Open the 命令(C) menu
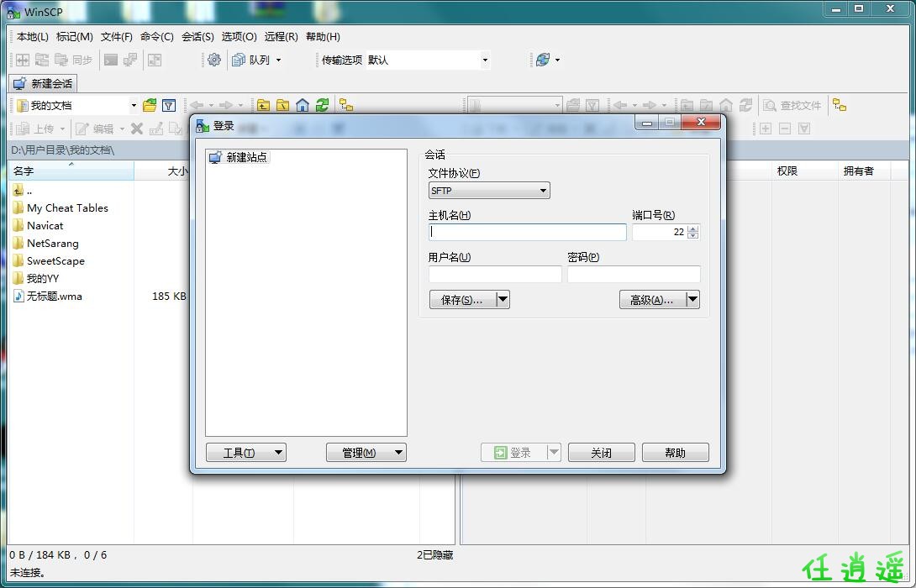This screenshot has width=916, height=588. [x=156, y=37]
